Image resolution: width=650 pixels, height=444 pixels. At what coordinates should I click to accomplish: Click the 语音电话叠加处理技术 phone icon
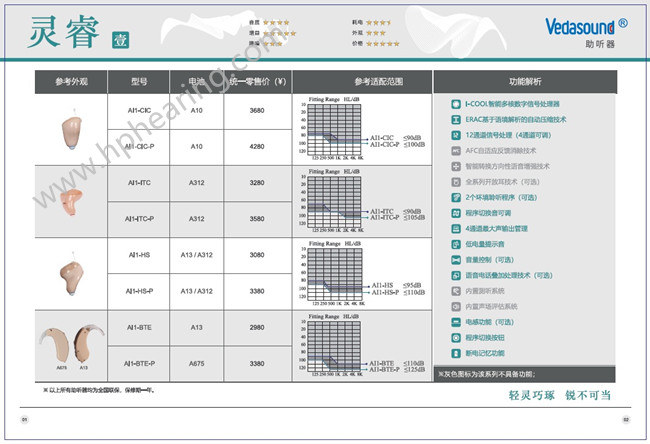(x=456, y=276)
